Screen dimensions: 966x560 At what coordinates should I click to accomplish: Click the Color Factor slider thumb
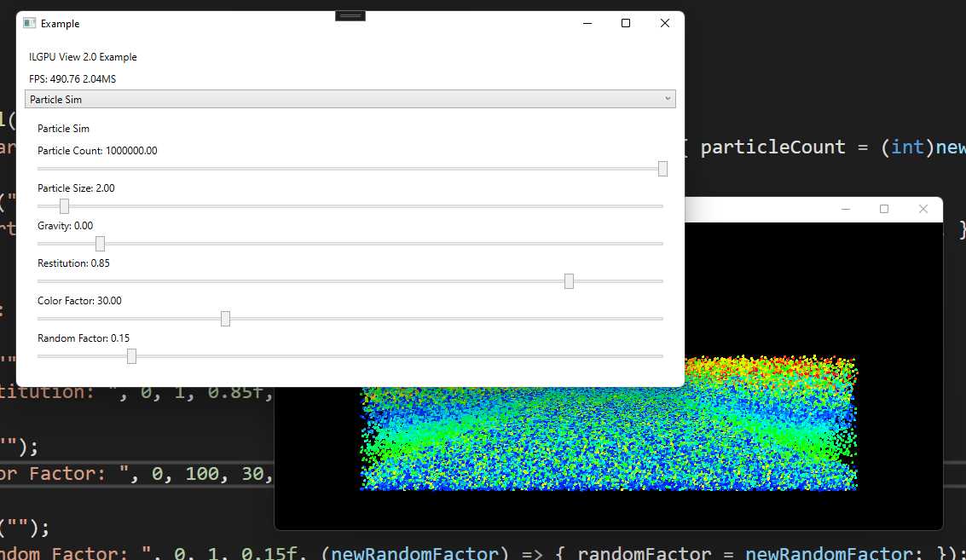click(x=225, y=319)
